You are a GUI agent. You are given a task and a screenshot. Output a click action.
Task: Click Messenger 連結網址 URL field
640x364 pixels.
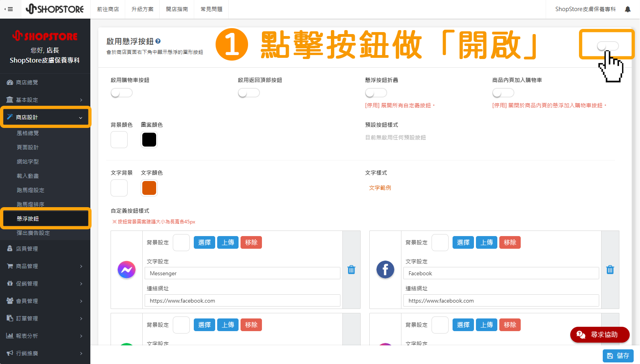pyautogui.click(x=243, y=301)
